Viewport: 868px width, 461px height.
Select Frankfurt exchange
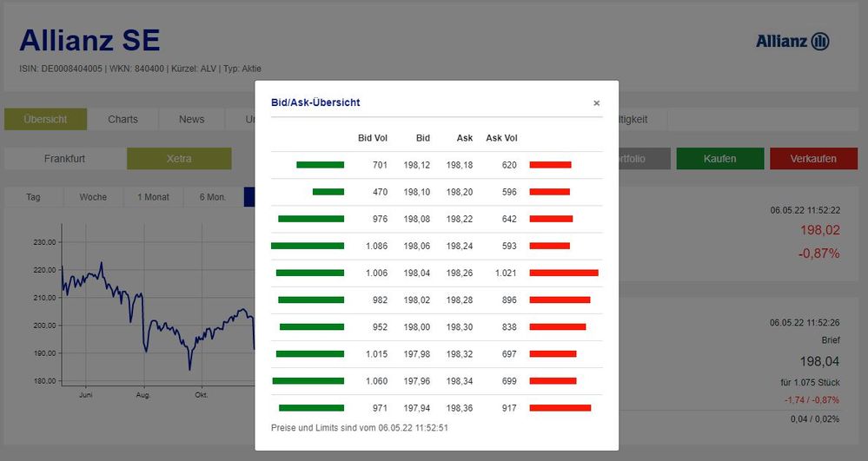tap(65, 158)
